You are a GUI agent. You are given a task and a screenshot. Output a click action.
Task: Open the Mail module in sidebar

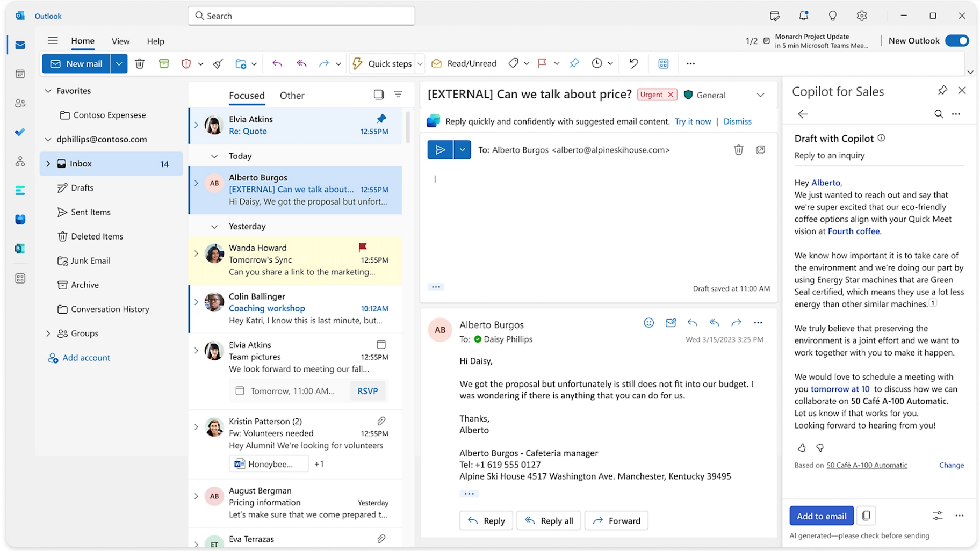tap(20, 45)
